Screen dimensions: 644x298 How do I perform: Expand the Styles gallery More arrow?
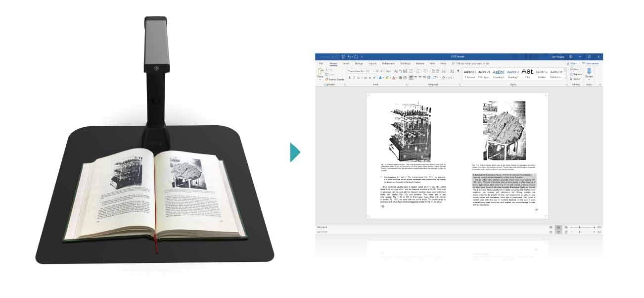565,78
